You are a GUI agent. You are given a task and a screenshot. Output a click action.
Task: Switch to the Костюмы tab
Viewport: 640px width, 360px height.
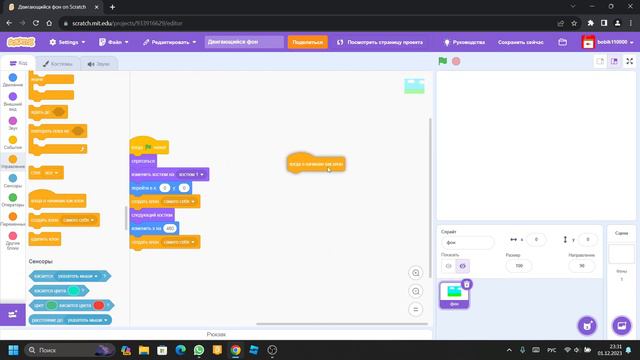tap(58, 64)
